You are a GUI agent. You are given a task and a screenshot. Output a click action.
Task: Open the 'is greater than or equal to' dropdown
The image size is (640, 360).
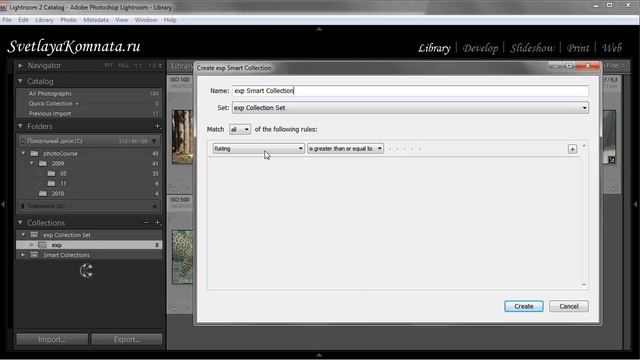[345, 149]
